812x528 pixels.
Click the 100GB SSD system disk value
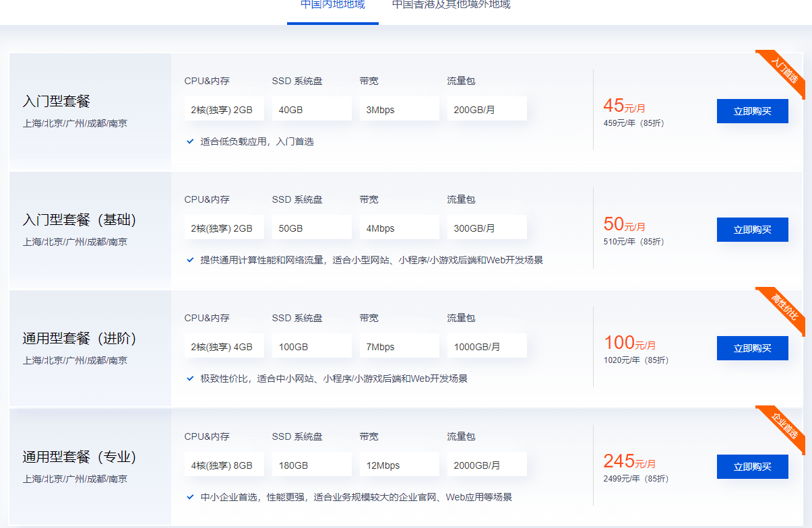click(311, 346)
